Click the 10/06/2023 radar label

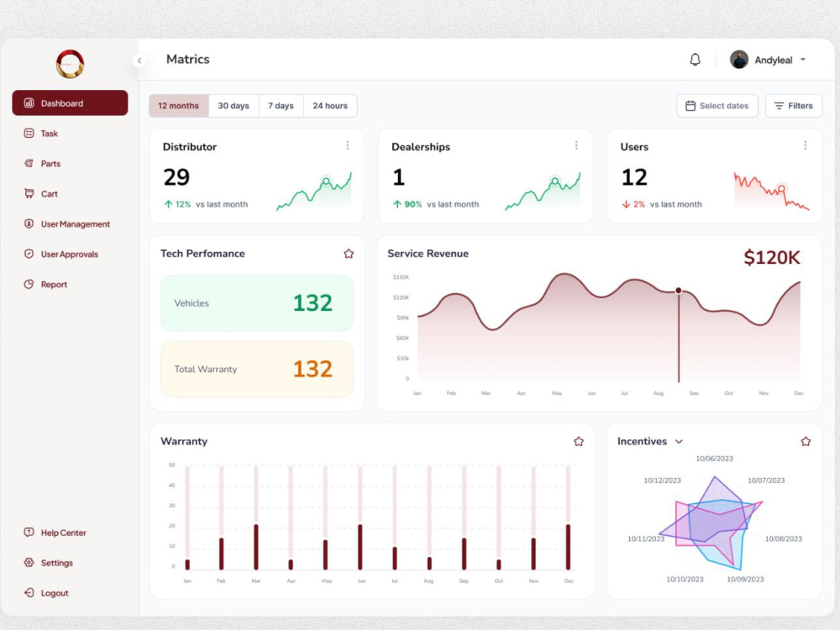[714, 459]
